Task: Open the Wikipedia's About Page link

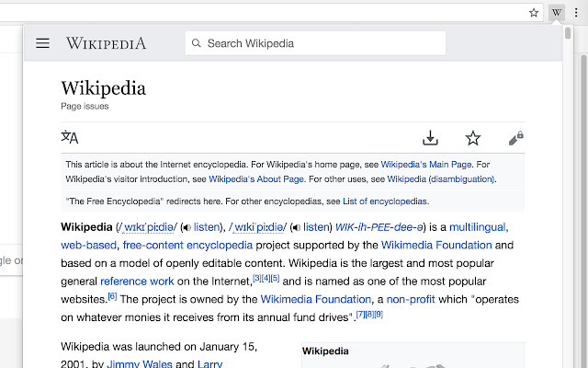Action: pyautogui.click(x=256, y=179)
